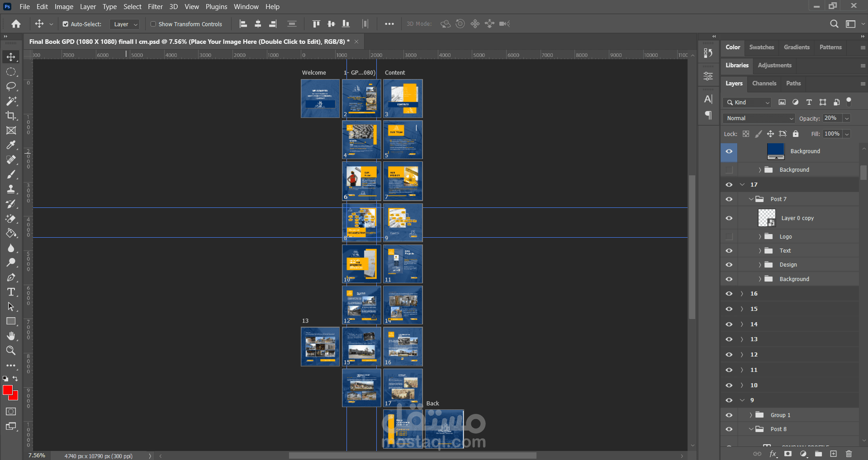Lock all with the padlock icon
The width and height of the screenshot is (868, 460).
tap(796, 134)
